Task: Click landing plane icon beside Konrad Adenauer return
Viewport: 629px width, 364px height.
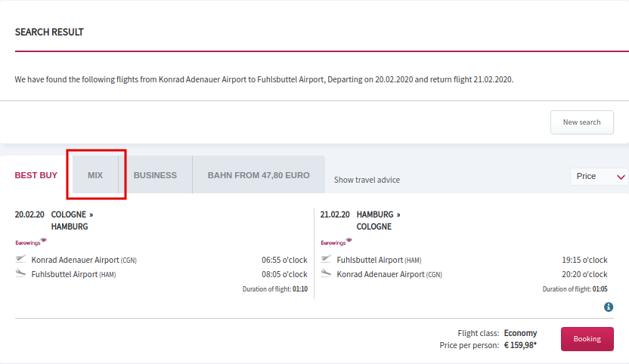Action: (326, 273)
